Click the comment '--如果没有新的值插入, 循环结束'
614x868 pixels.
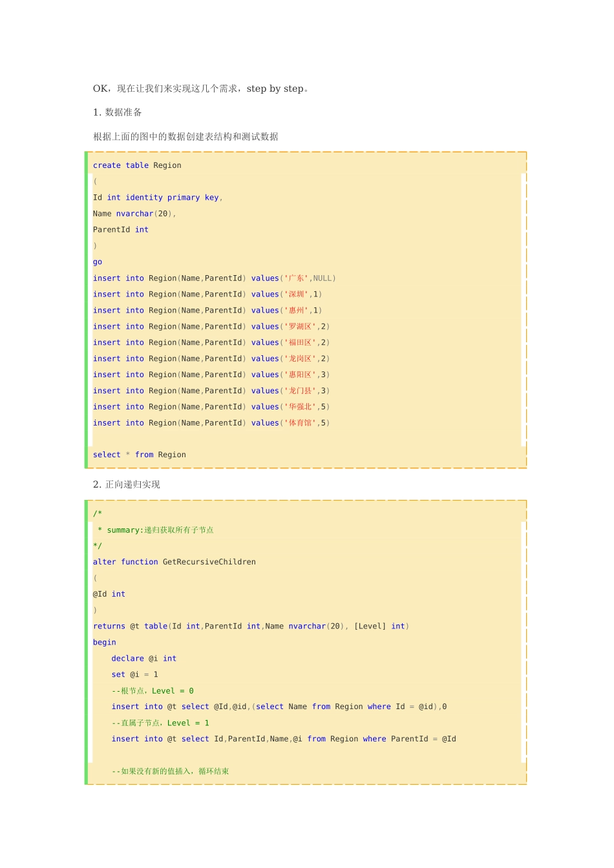[x=171, y=771]
